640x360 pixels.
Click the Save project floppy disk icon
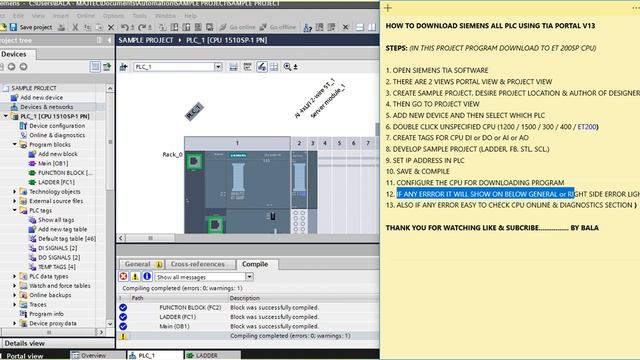click(x=13, y=27)
